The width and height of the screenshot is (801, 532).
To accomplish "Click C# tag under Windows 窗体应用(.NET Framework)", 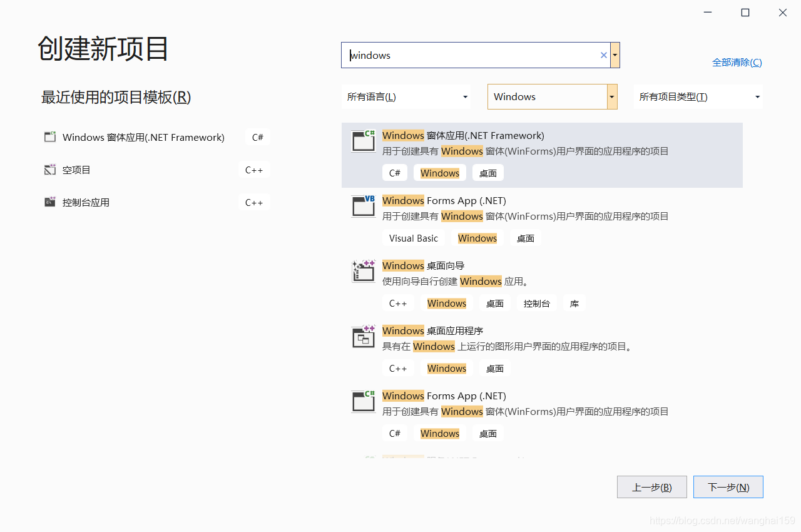I will [395, 173].
